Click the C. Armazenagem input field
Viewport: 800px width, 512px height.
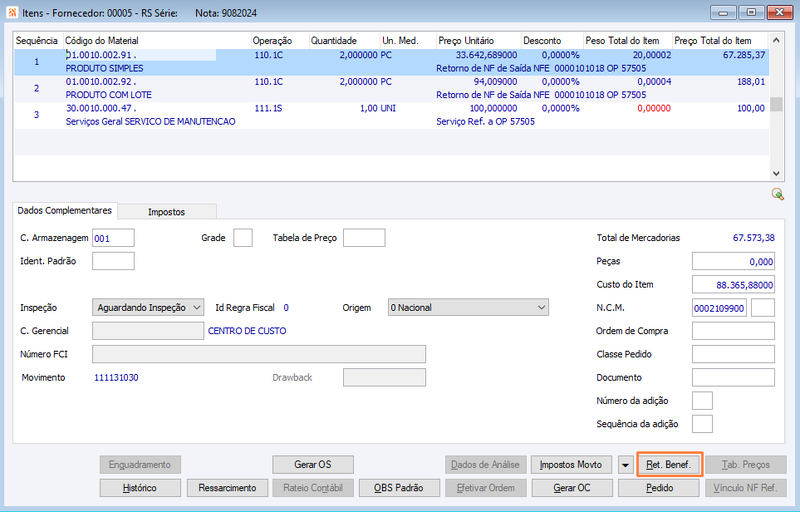tap(113, 238)
